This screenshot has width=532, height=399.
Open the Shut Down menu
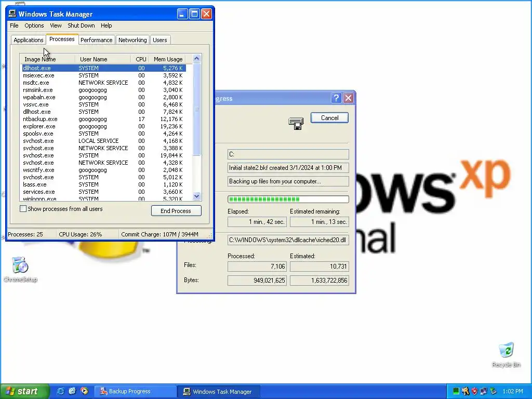81,25
